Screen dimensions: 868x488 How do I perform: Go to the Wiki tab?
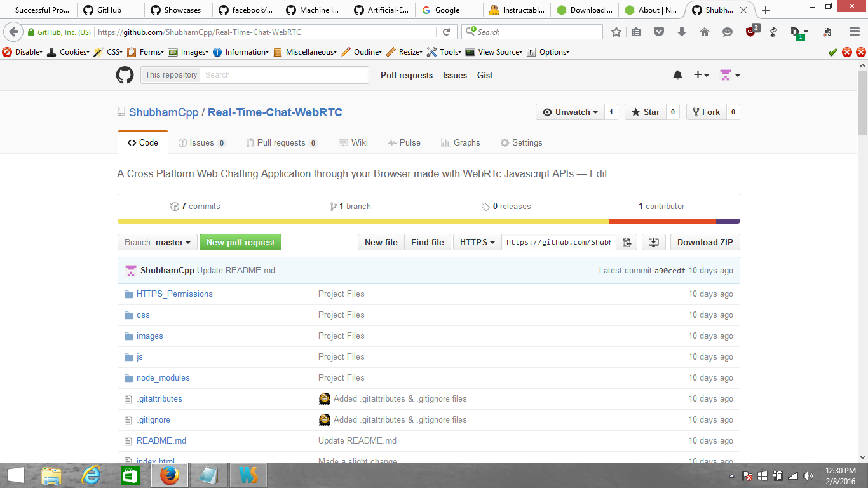353,142
